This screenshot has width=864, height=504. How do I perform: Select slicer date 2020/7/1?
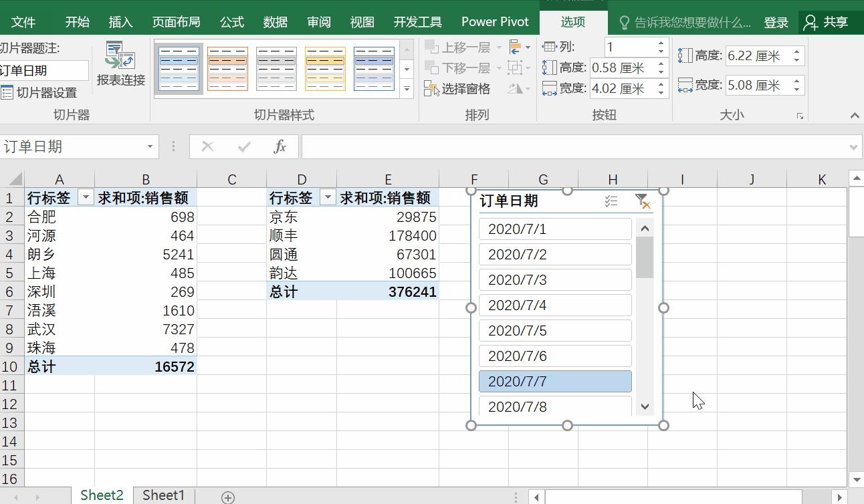click(x=555, y=229)
